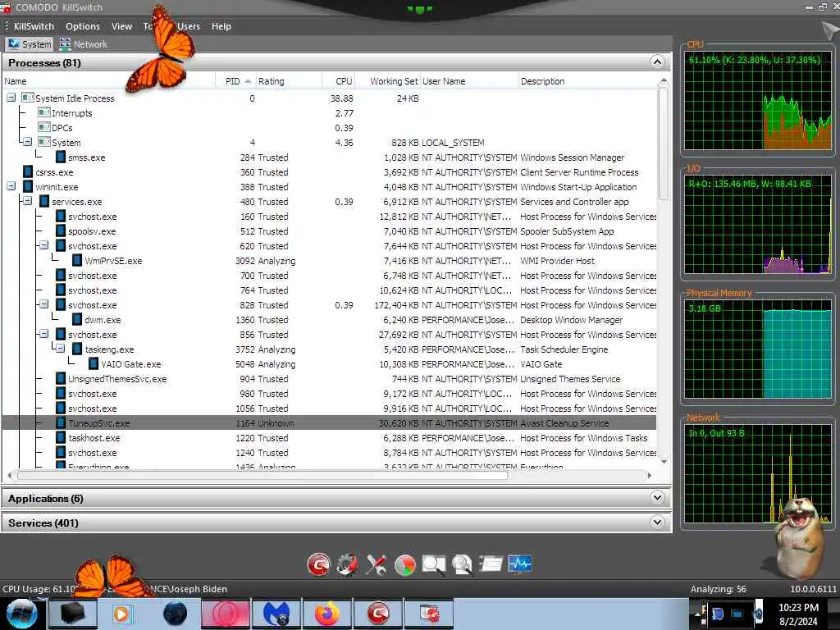Open the Opera browser taskbar button
840x630 pixels.
pos(225,614)
